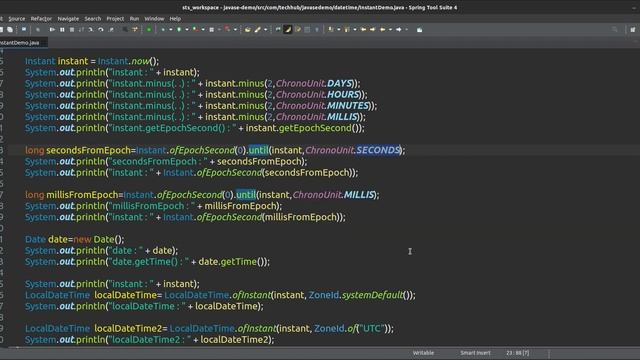Viewport: 640px width, 360px height.
Task: Click the Resume debug icon
Action: (x=52, y=29)
